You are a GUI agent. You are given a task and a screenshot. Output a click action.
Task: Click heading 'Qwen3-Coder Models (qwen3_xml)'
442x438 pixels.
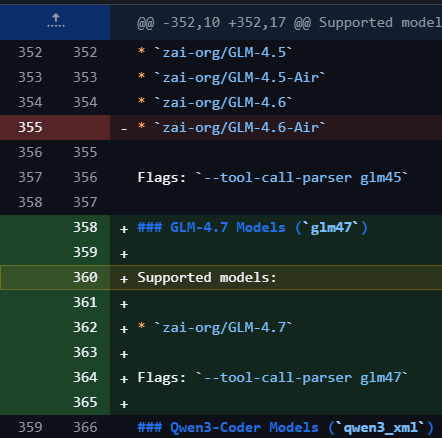point(286,427)
